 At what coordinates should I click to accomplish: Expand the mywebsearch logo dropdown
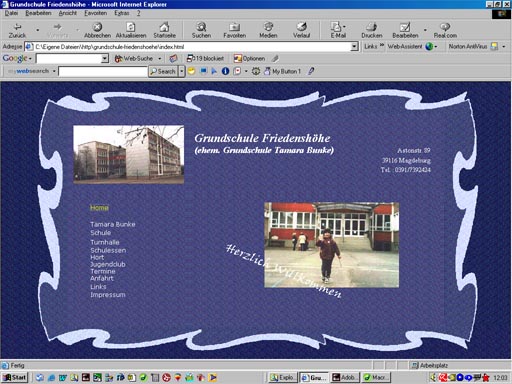tap(54, 71)
